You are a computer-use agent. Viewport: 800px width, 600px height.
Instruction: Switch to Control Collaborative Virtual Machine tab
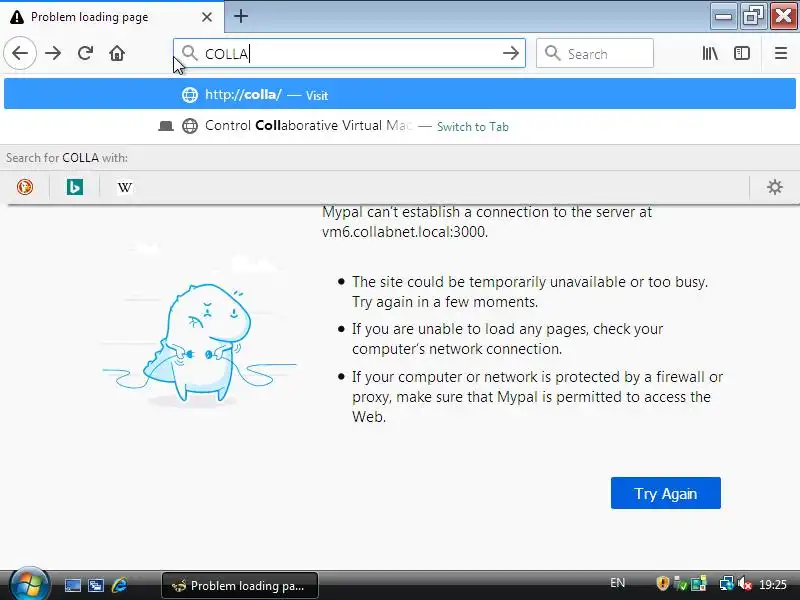(400, 126)
